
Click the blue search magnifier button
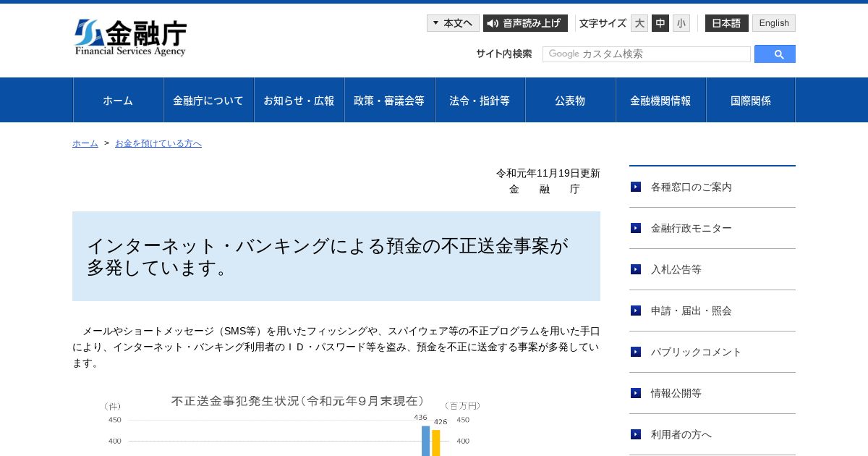pyautogui.click(x=775, y=54)
